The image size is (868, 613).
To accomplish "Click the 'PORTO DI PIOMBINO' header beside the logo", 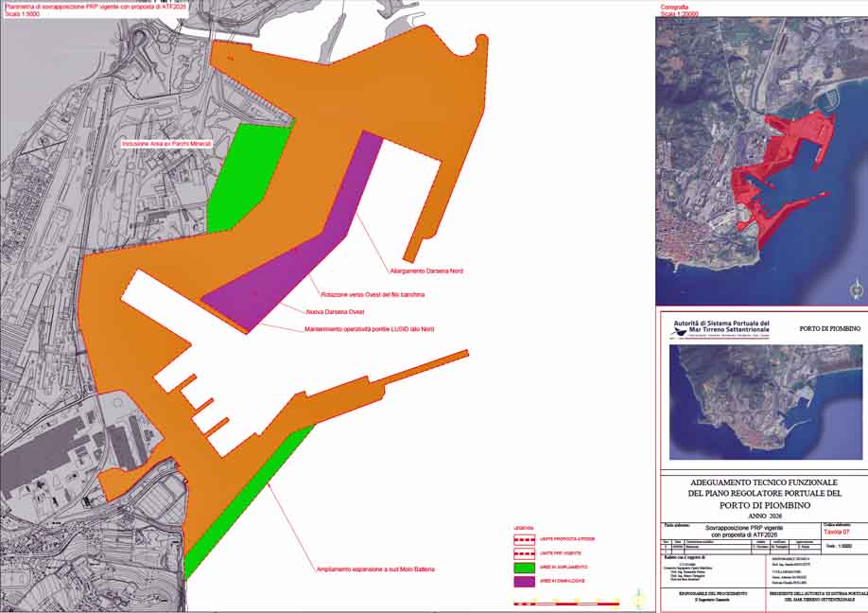I will pyautogui.click(x=830, y=329).
